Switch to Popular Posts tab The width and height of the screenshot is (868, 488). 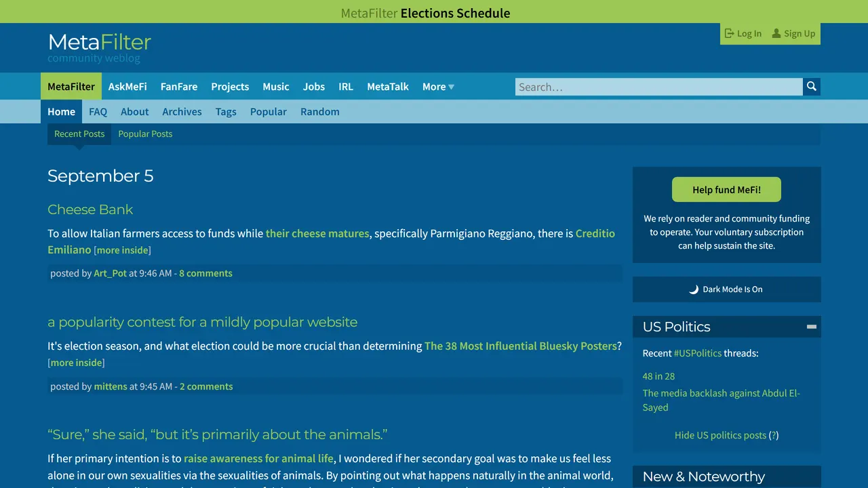click(145, 134)
